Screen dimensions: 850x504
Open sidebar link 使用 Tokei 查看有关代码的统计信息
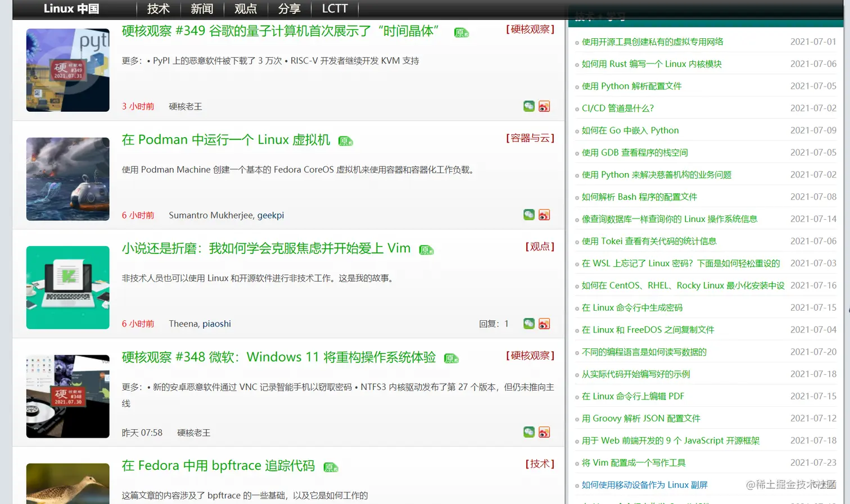pyautogui.click(x=649, y=241)
